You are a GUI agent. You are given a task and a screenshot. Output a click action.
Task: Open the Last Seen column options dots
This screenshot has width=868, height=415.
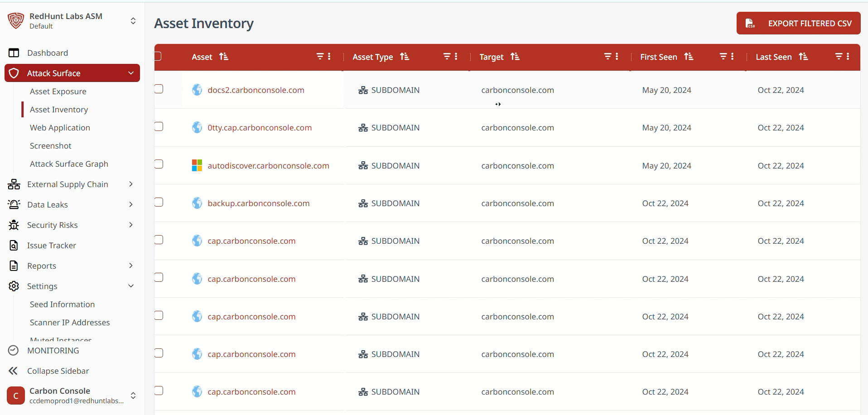tap(848, 57)
